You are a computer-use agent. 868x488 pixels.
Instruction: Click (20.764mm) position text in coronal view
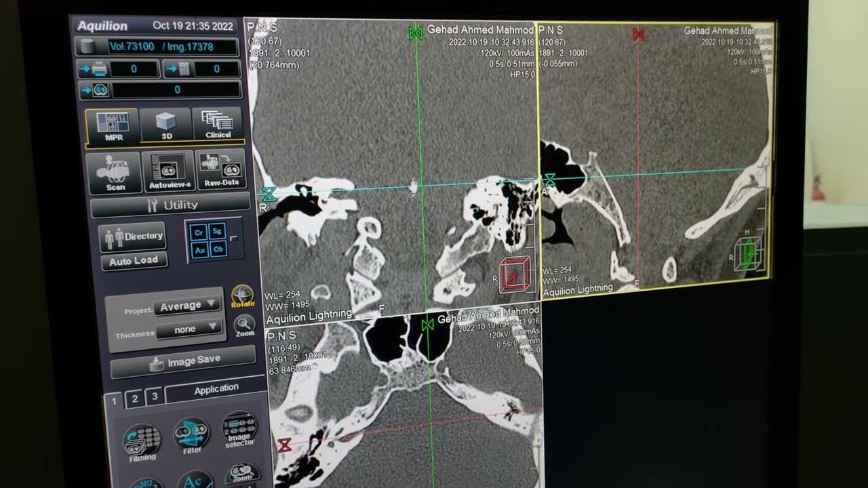[x=274, y=66]
